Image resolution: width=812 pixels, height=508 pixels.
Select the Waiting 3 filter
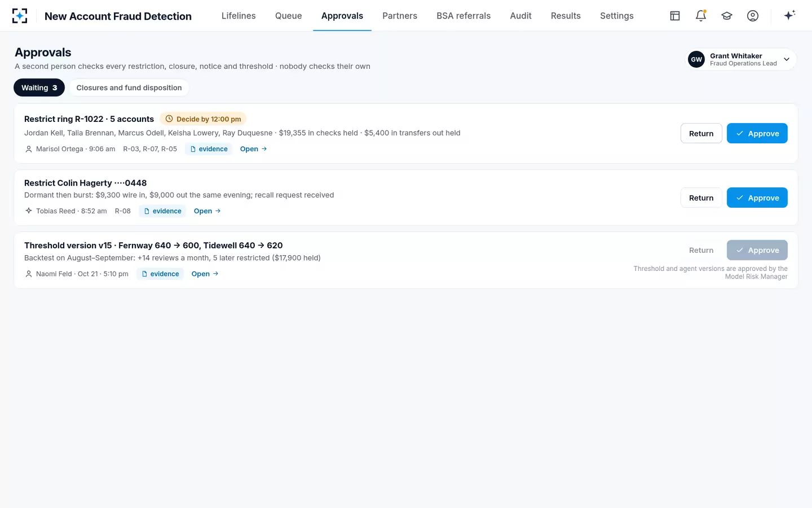pyautogui.click(x=39, y=87)
